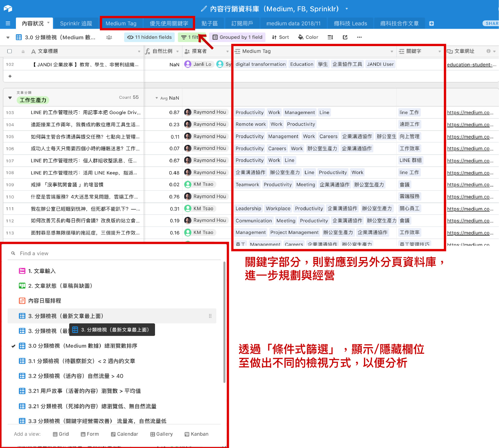
Task: Toggle the select-all rows checkbox
Action: (x=10, y=51)
